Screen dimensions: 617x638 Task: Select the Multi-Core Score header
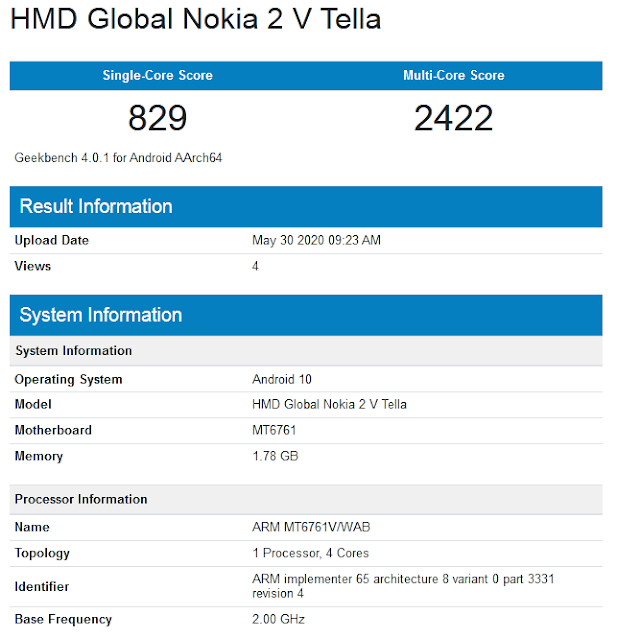point(454,75)
